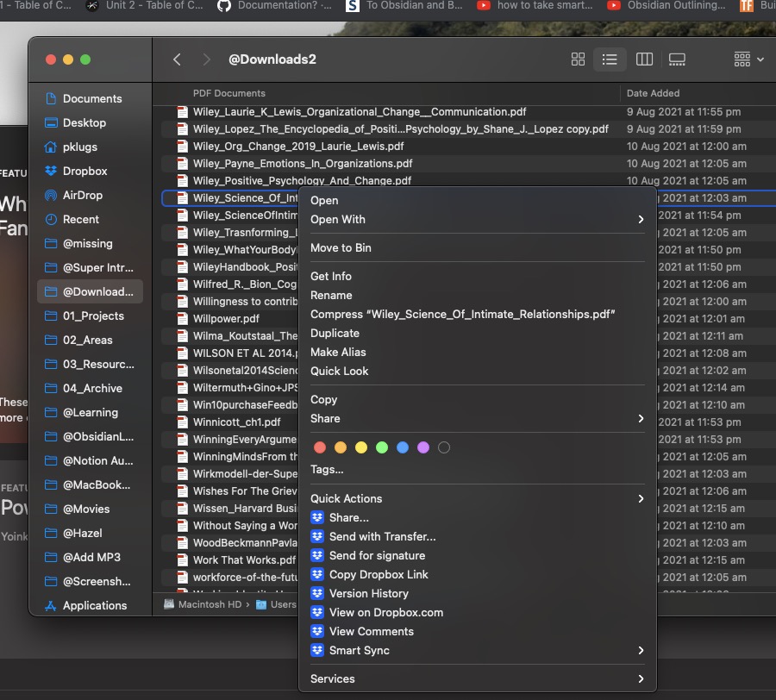Apply the yellow tag color
Image resolution: width=776 pixels, height=700 pixels.
(361, 447)
